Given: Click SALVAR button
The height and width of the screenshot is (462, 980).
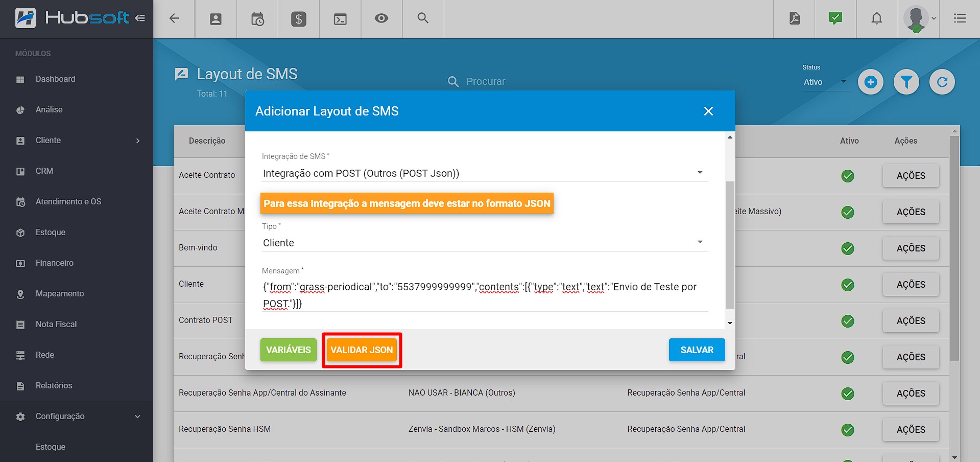Looking at the screenshot, I should [x=697, y=350].
